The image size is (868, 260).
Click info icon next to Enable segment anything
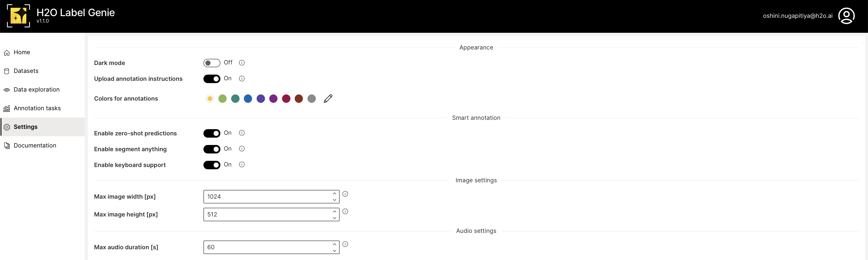click(242, 149)
